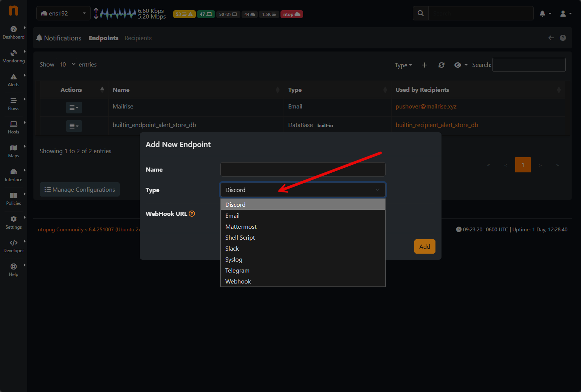Click the ntopng Community version link
Image resolution: width=581 pixels, height=392 pixels.
(x=89, y=229)
